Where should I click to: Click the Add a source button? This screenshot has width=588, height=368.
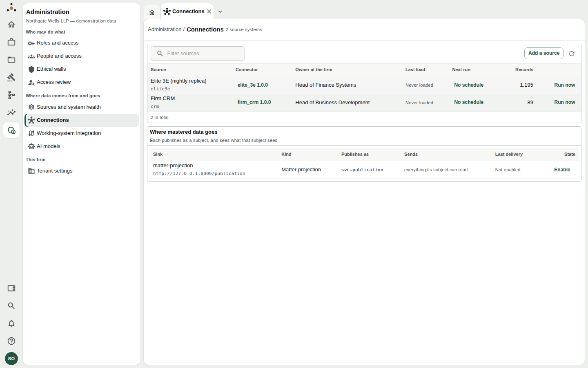click(x=544, y=54)
